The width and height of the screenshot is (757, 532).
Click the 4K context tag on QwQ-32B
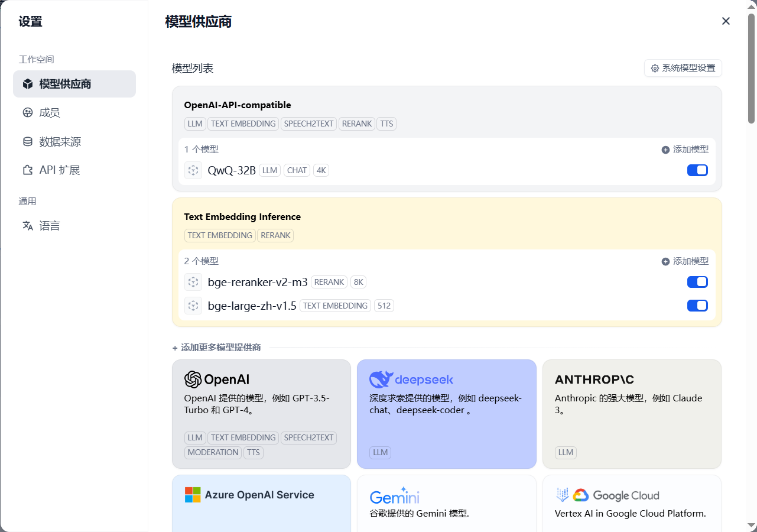click(x=321, y=170)
